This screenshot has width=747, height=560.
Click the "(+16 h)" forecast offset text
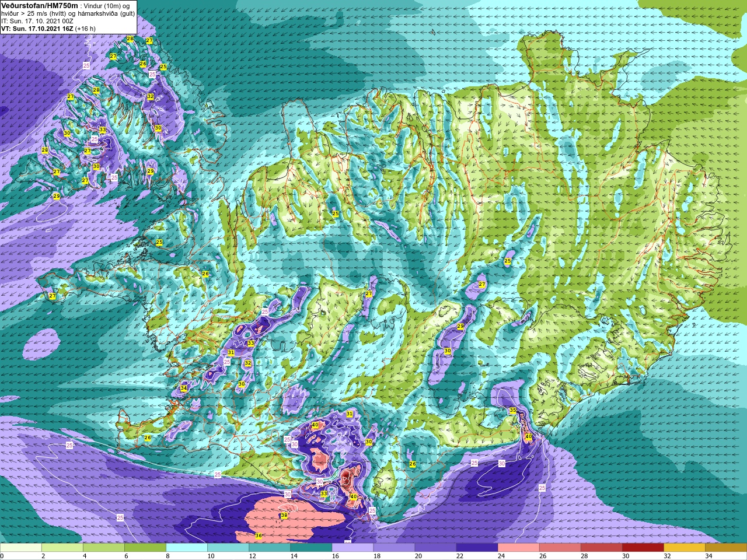[x=85, y=29]
